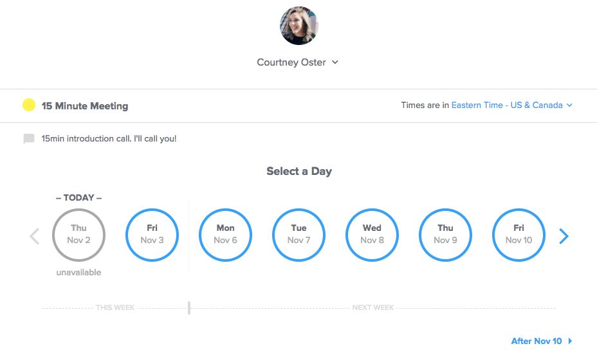Go to previous days with left arrow

(x=35, y=236)
